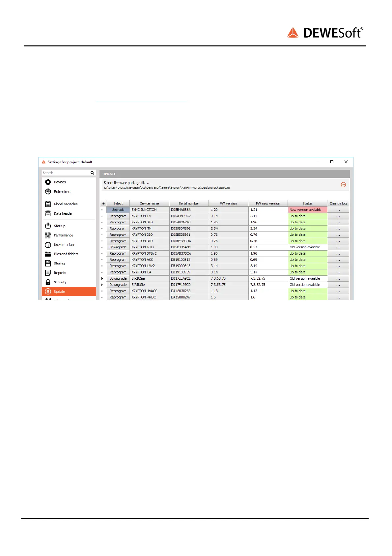
Task: Expand all rows with the plus header
Action: coord(103,203)
